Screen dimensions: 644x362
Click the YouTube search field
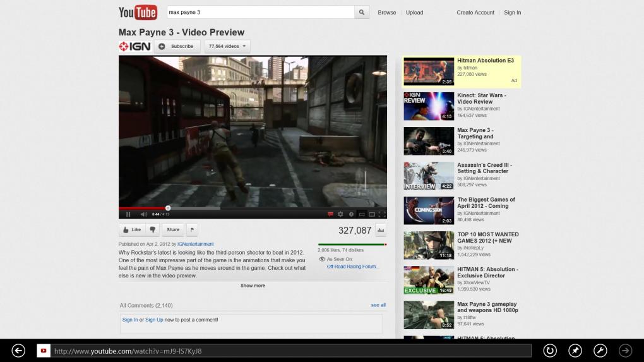click(x=260, y=13)
